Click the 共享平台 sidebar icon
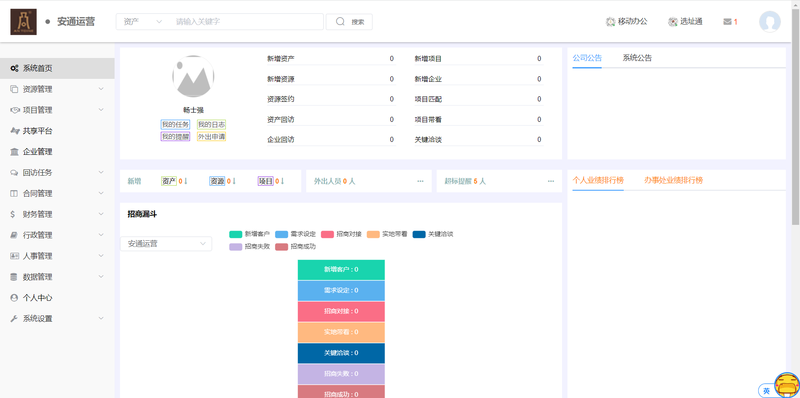The image size is (800, 398). [x=14, y=131]
